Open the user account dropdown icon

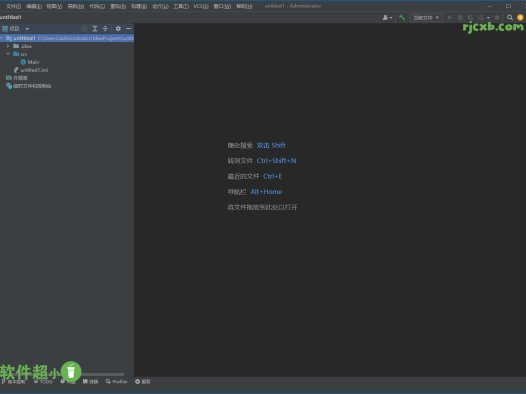(x=387, y=17)
